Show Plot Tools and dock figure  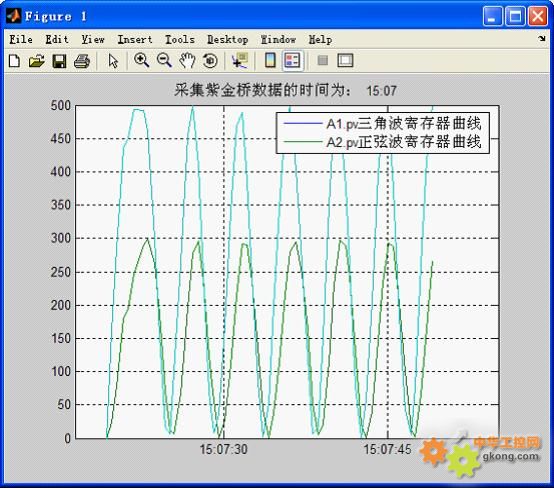click(345, 60)
